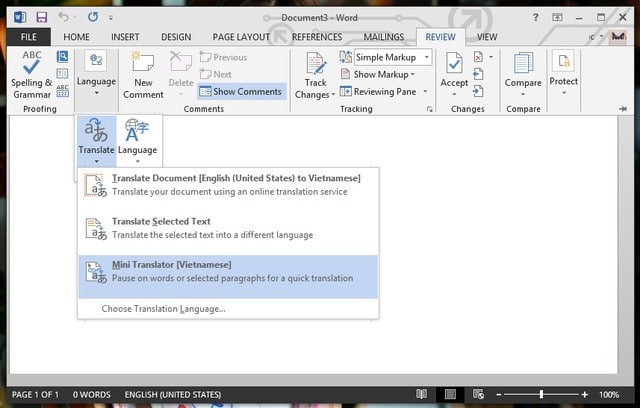Toggle the Reviewing Pane button
The height and width of the screenshot is (408, 640).
(x=378, y=91)
